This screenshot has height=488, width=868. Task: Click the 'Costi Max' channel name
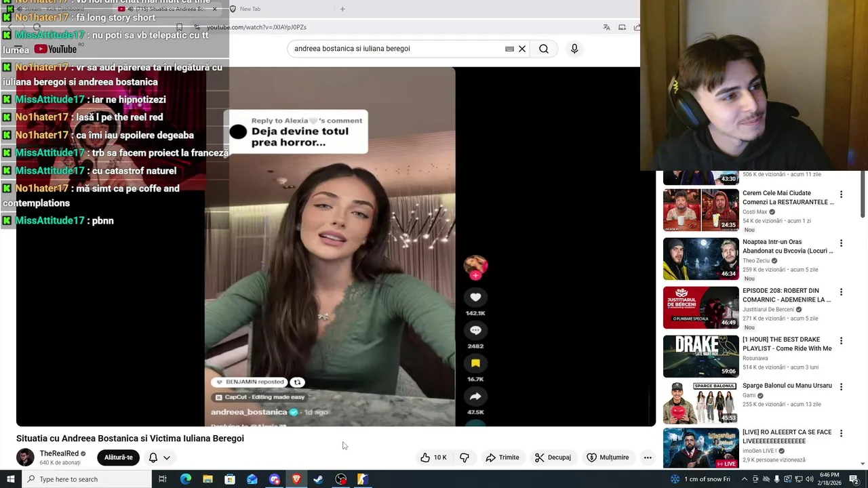point(755,212)
